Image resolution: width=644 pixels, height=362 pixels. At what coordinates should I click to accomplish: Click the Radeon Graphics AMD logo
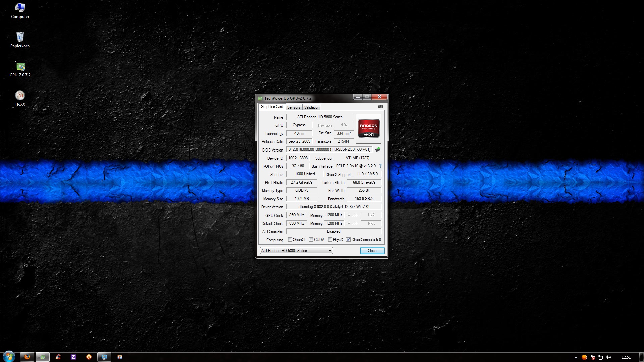click(368, 128)
